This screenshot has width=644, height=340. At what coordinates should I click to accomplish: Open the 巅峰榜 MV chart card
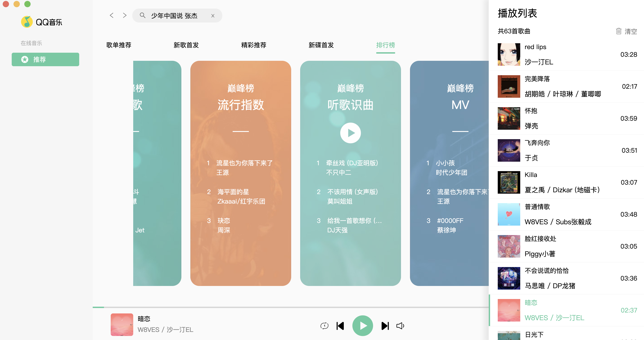pos(449,173)
